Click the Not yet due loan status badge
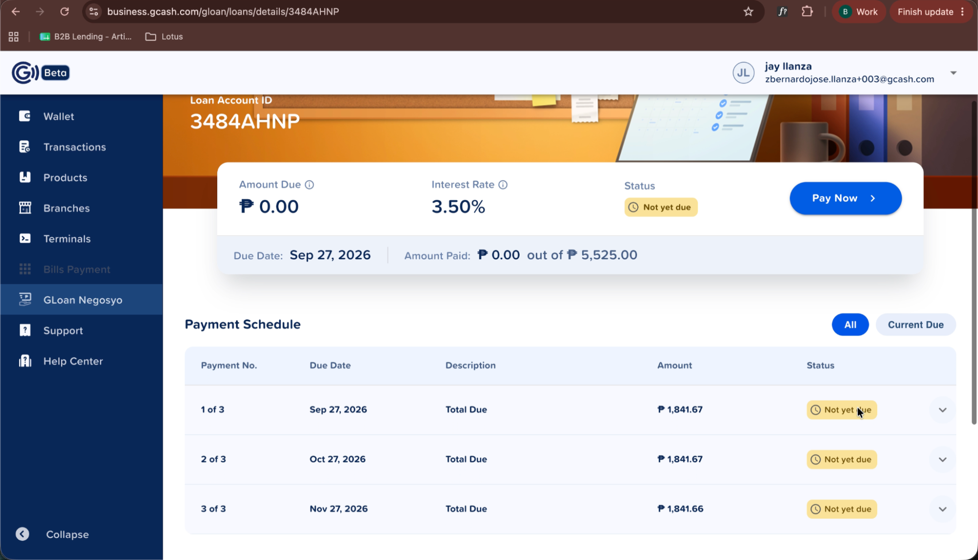978x560 pixels. pos(660,207)
